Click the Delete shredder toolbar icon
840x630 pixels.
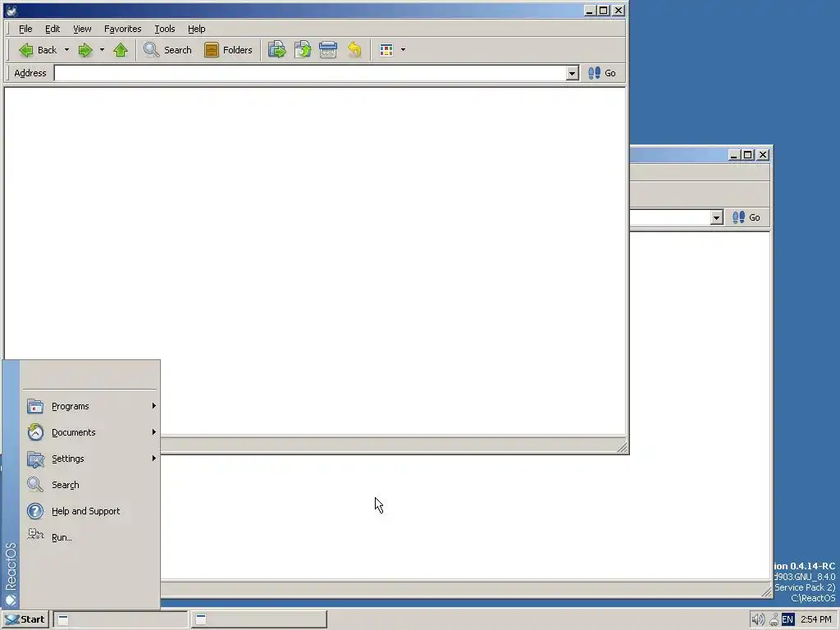[x=328, y=50]
